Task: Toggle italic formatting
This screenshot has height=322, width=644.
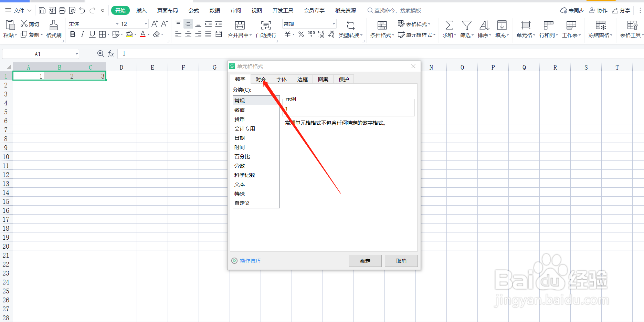Action: click(82, 34)
